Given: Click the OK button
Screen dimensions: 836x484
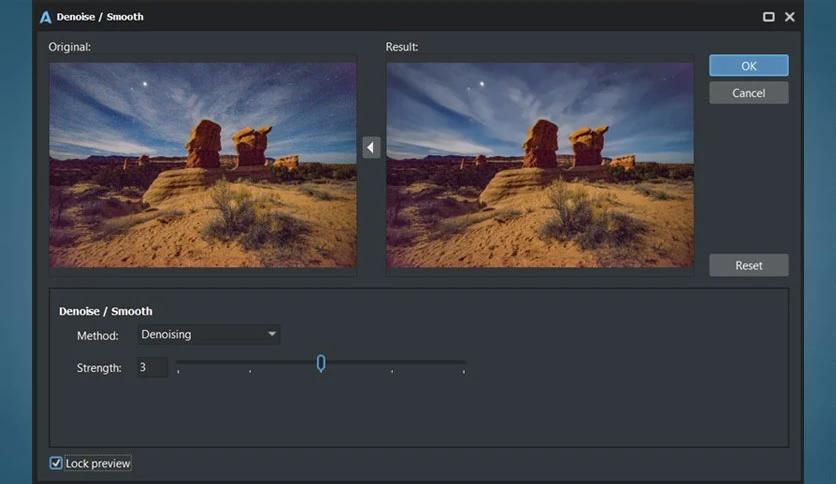Looking at the screenshot, I should [749, 66].
